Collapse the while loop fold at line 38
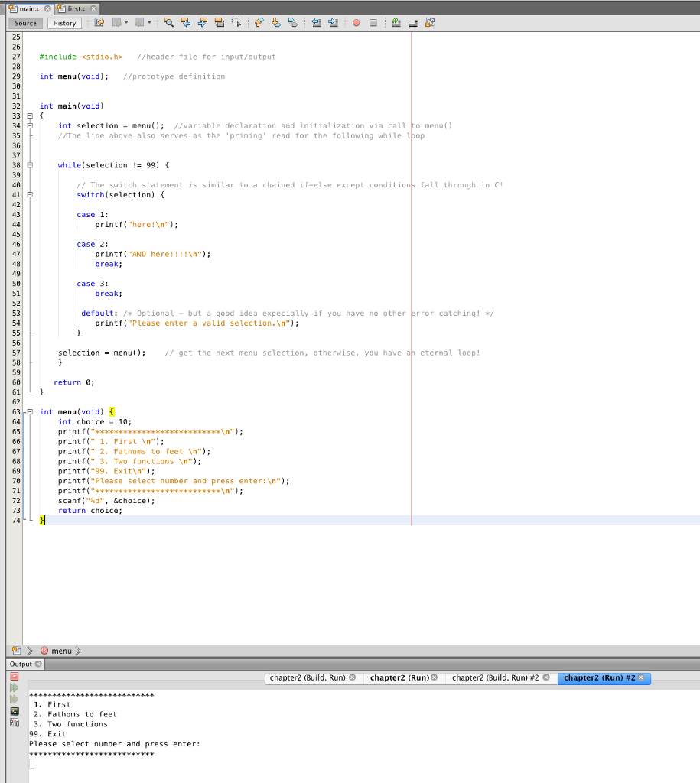 click(30, 165)
